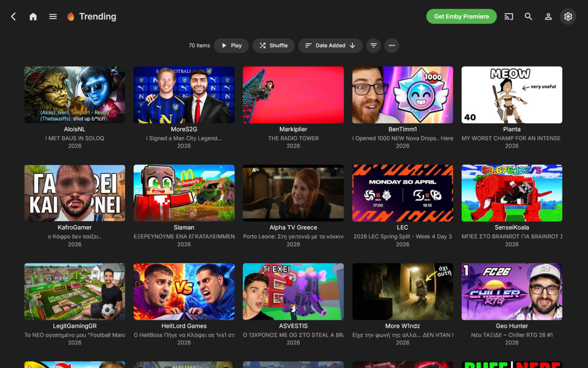Image resolution: width=588 pixels, height=368 pixels.
Task: Open the user profile icon
Action: pos(548,17)
